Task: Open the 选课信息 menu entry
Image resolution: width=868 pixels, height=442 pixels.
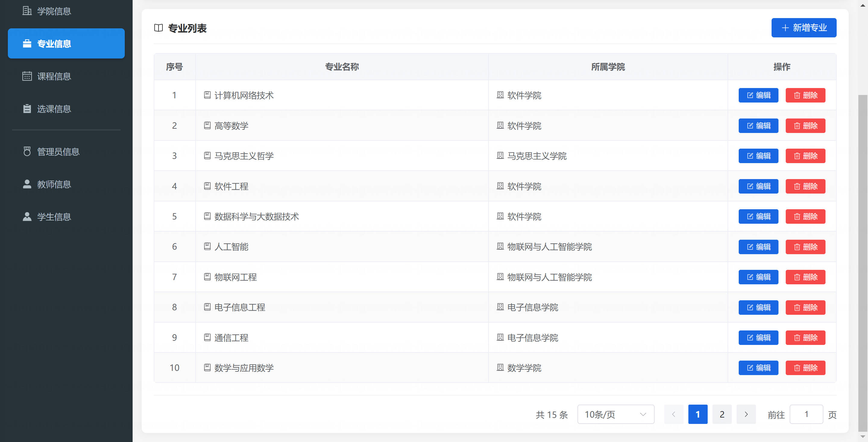Action: [x=66, y=109]
